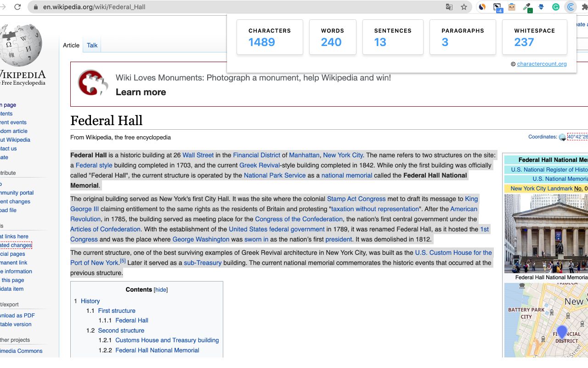Jump to First structure in Contents
This screenshot has width=588, height=368.
117,310
